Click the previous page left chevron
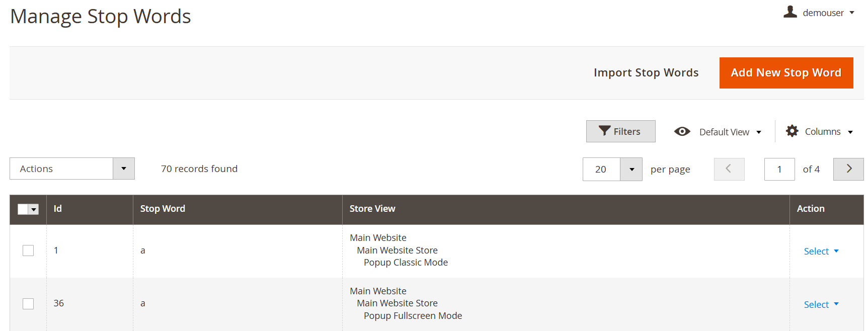 (729, 169)
